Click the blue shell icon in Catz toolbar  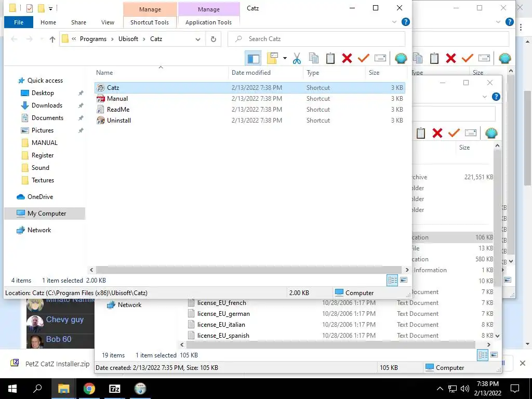tap(401, 58)
